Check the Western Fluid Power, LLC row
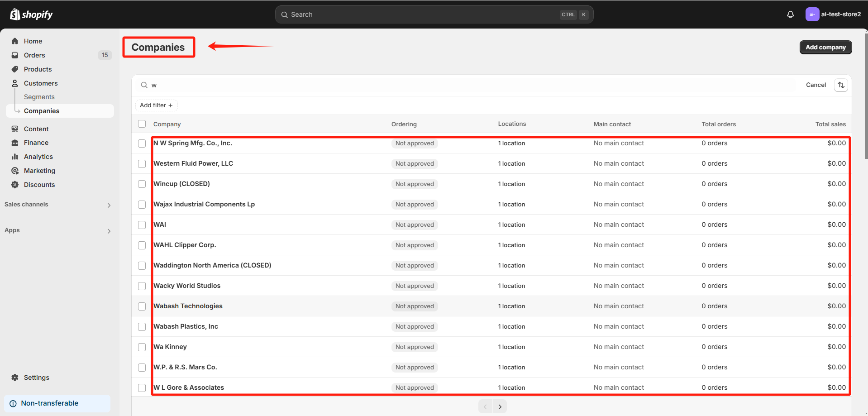The height and width of the screenshot is (416, 868). [x=142, y=164]
